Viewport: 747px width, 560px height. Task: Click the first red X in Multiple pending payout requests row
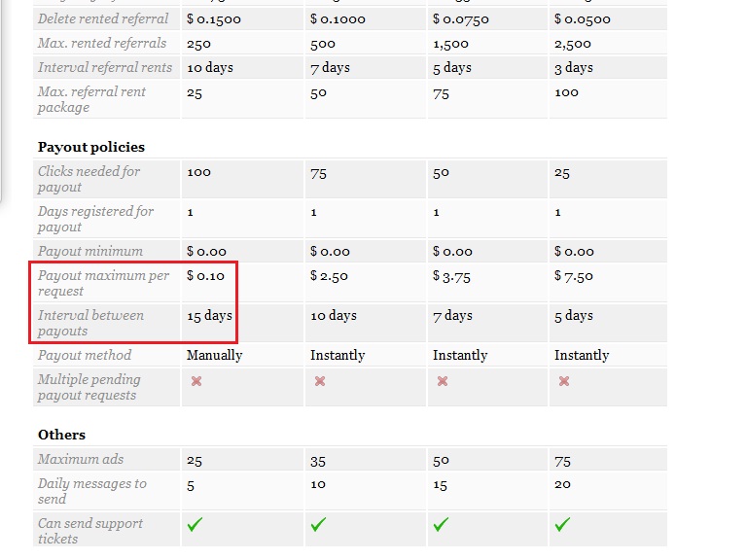tap(196, 381)
